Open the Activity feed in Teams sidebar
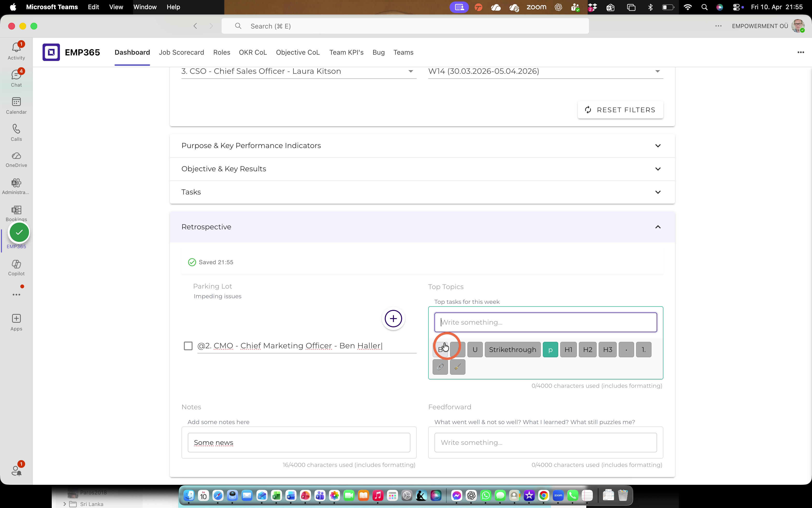The image size is (812, 508). tap(16, 51)
